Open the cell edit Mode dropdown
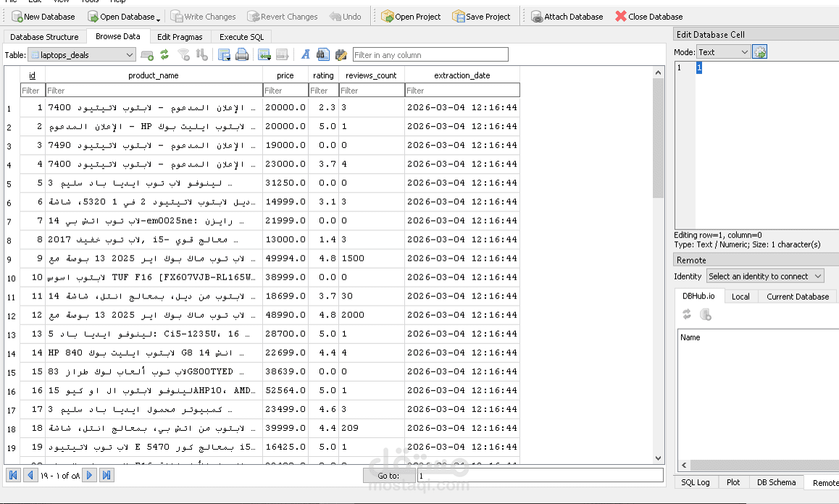Image resolution: width=839 pixels, height=504 pixels. pyautogui.click(x=723, y=52)
